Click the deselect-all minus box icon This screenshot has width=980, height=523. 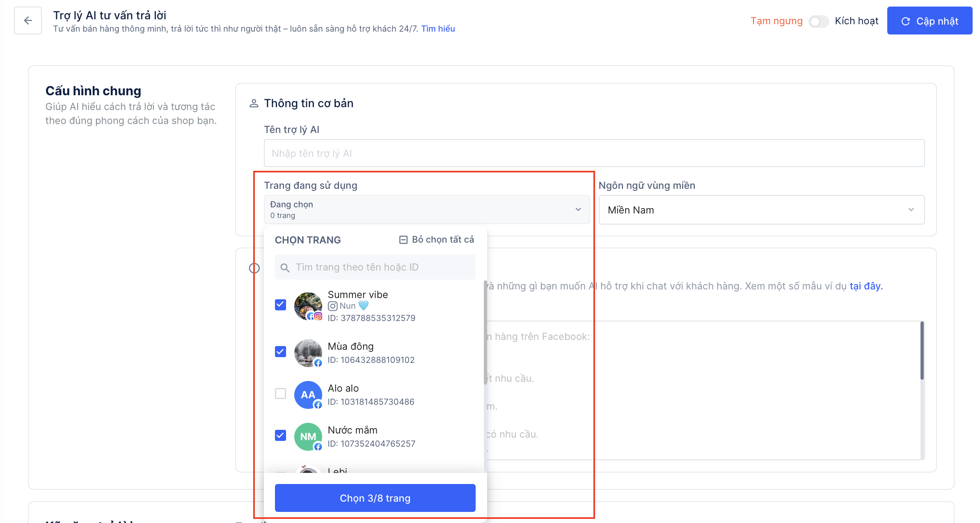tap(403, 240)
